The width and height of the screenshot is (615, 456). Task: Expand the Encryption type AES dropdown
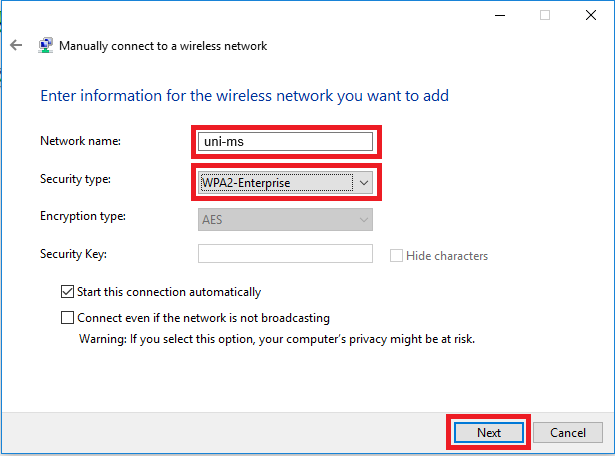[x=364, y=218]
